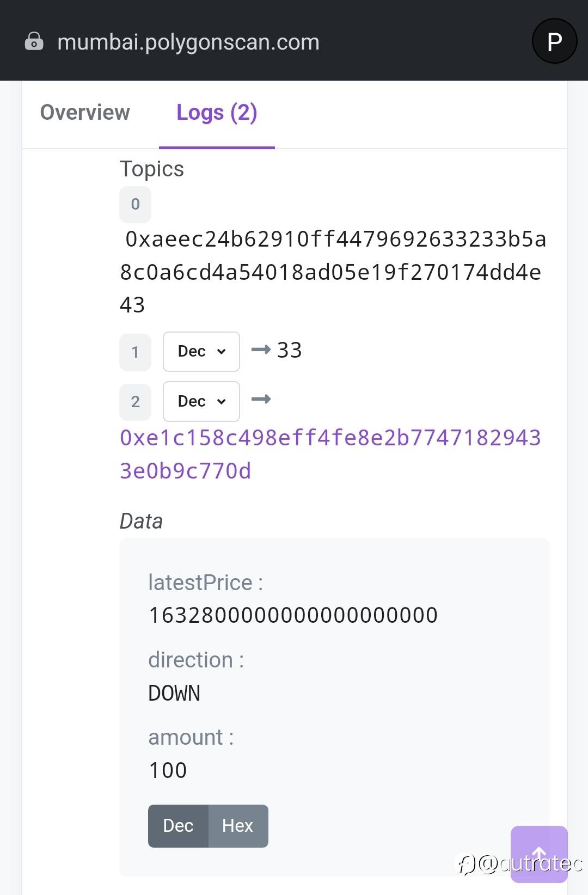Screen dimensions: 588x895
Task: Click the latestPrice value number
Action: pyautogui.click(x=293, y=615)
